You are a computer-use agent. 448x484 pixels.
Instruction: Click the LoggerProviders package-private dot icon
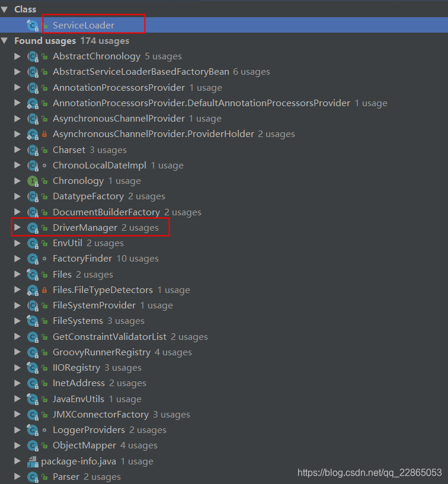[x=44, y=430]
